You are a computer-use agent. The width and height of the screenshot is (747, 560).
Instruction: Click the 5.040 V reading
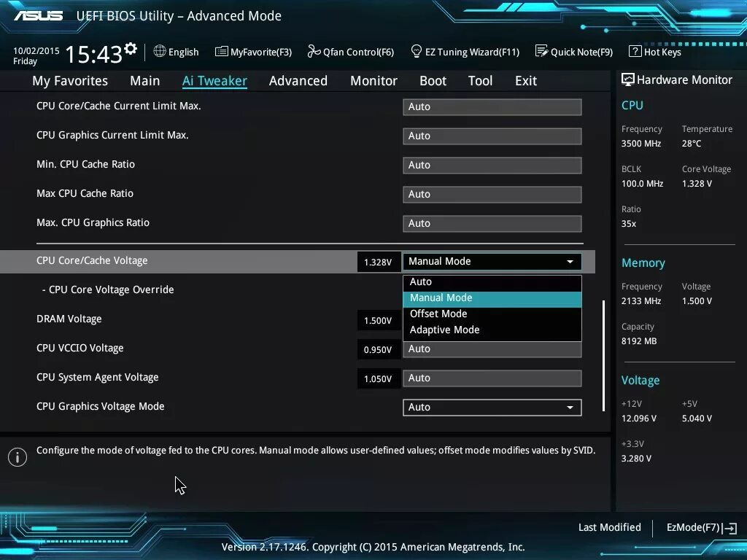697,419
